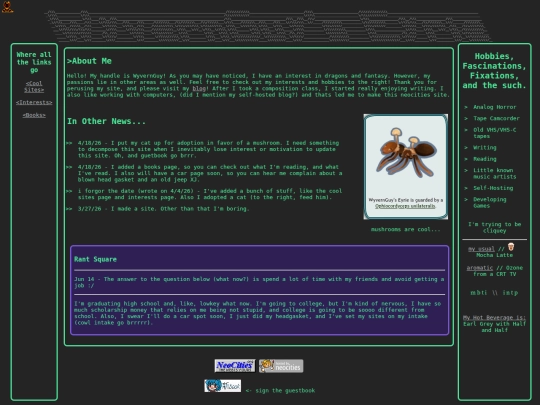The image size is (540, 405).
Task: Click 'sign the guestbook' text
Action: pos(285,391)
